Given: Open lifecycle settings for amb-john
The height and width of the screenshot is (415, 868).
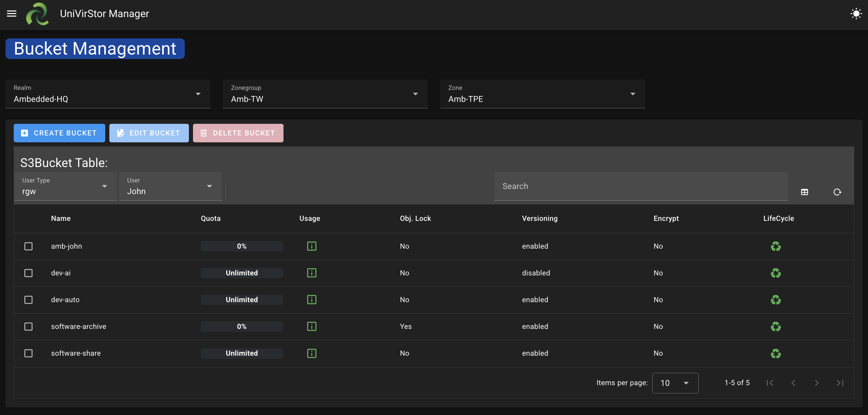Looking at the screenshot, I should (776, 246).
